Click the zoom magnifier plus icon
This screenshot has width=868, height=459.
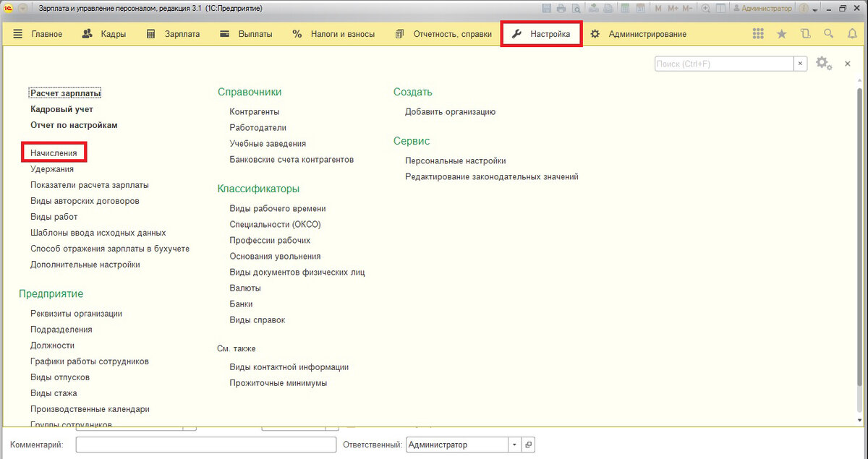[706, 8]
